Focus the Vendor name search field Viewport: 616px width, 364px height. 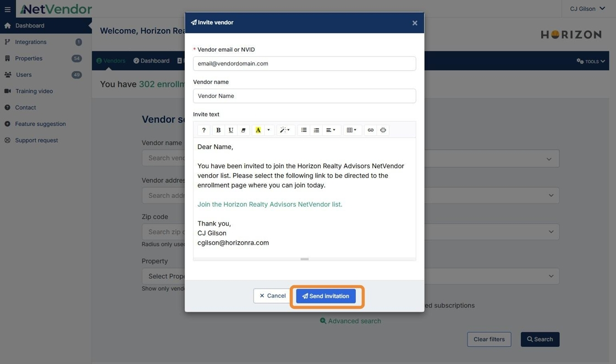click(163, 158)
